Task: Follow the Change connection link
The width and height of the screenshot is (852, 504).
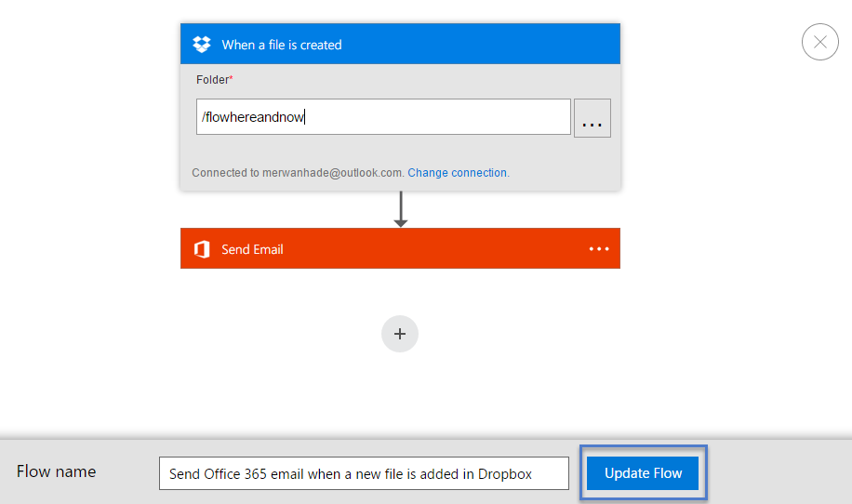Action: coord(457,173)
